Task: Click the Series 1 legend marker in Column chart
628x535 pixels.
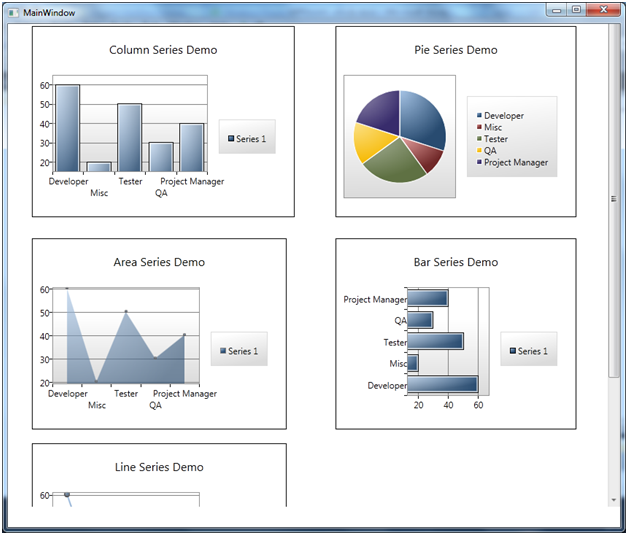Action: [x=231, y=139]
